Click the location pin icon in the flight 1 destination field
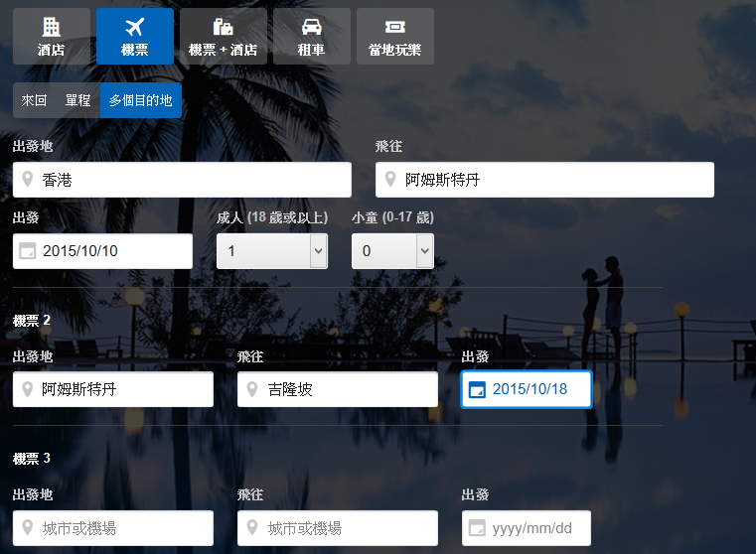Screen dimensions: 756x554 point(390,179)
